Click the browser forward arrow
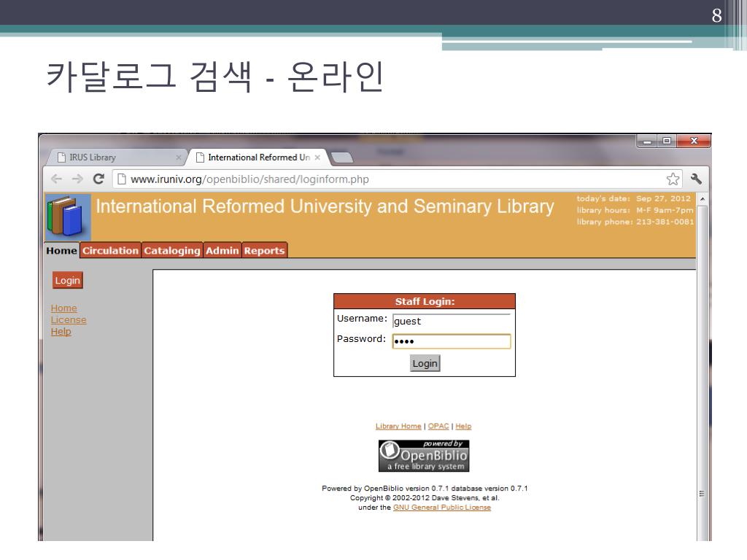This screenshot has width=747, height=560. click(77, 179)
